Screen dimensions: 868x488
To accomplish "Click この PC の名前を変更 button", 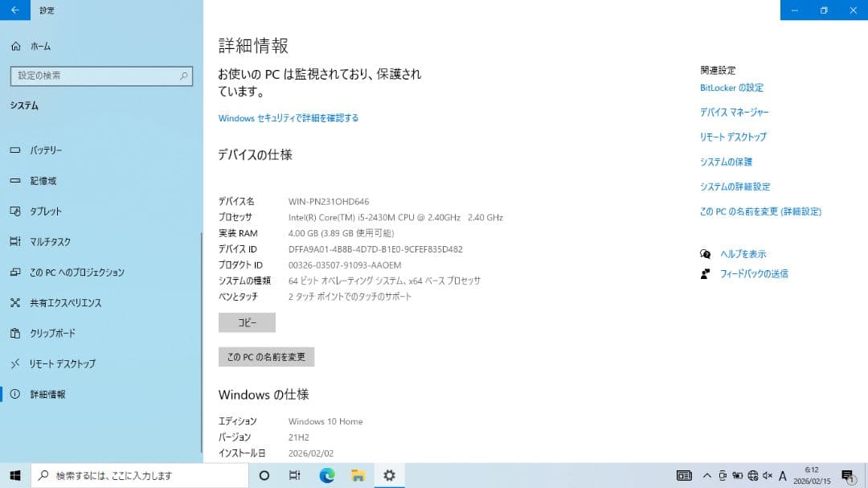I will click(266, 357).
